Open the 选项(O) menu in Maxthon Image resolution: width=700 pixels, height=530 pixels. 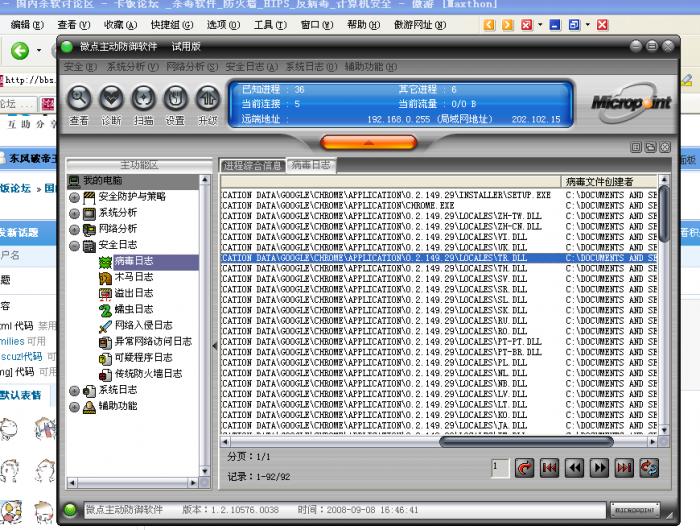point(223,25)
